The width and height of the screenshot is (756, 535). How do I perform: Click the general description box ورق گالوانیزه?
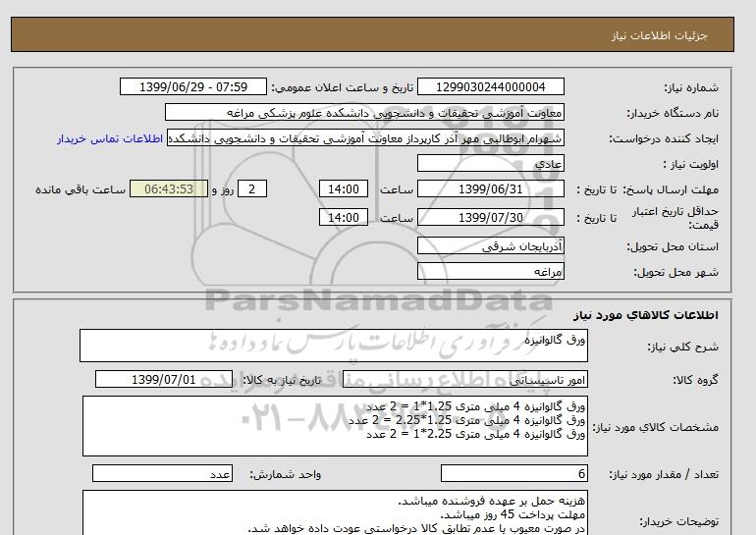334,346
